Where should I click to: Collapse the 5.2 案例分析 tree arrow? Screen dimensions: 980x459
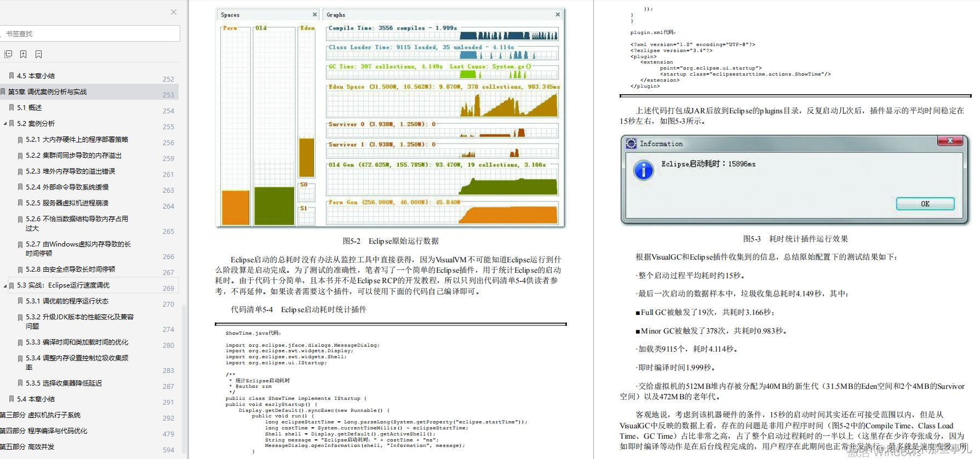5,124
